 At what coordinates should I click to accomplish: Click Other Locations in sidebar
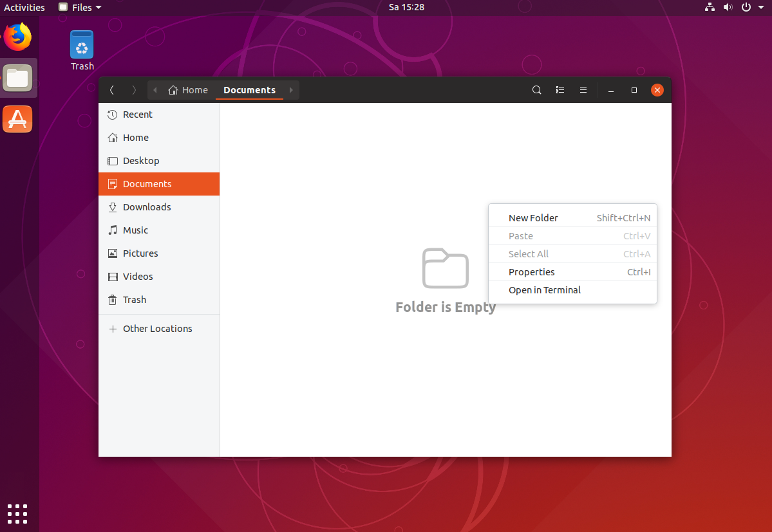tap(157, 329)
